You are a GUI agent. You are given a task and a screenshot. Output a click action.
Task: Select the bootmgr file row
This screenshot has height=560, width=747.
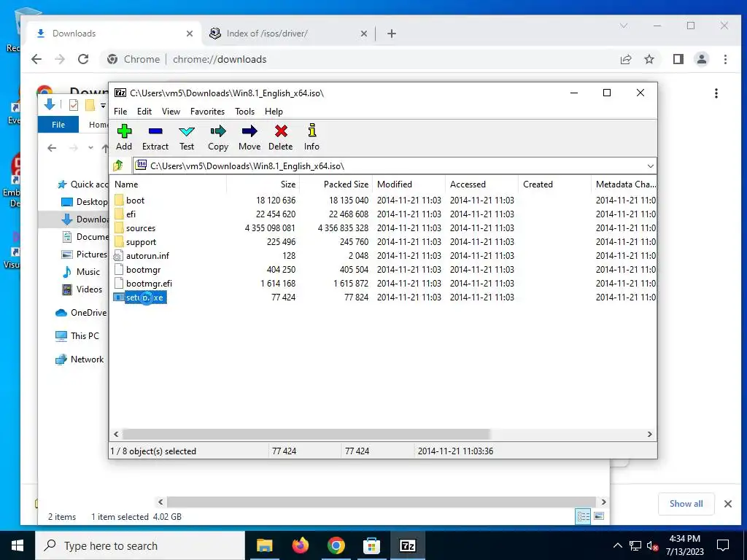[x=383, y=270]
